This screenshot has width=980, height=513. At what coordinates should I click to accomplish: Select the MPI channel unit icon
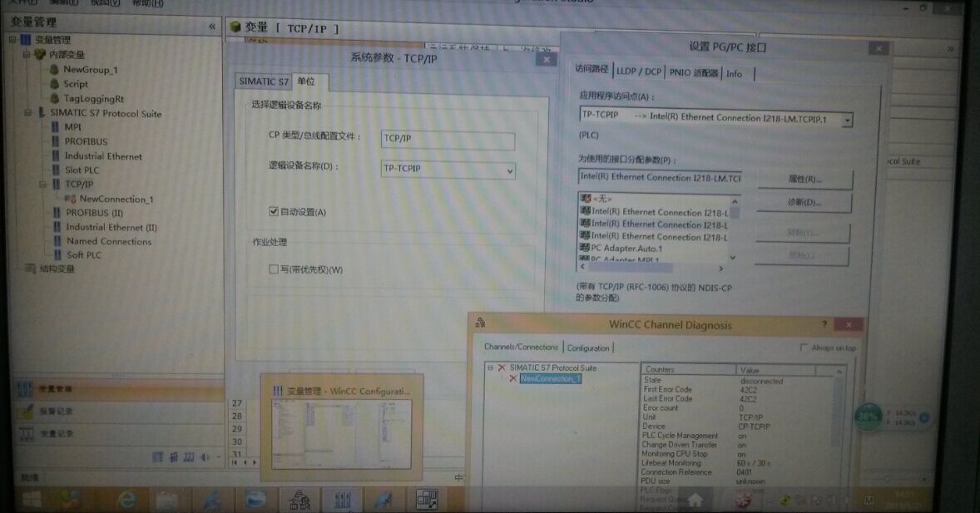(x=56, y=127)
